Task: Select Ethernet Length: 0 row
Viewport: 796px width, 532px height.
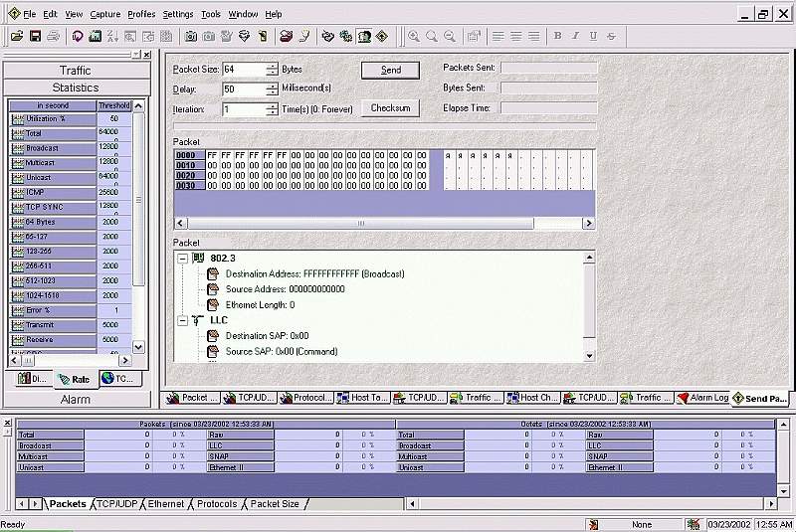Action: point(260,305)
